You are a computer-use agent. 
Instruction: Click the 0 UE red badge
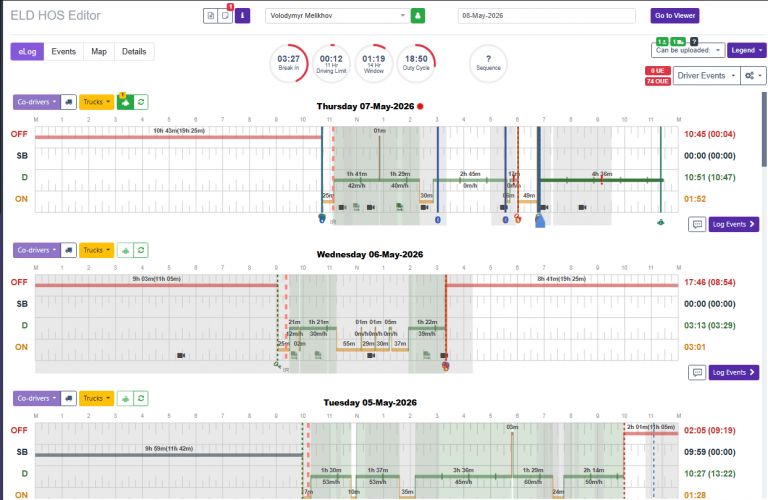pyautogui.click(x=657, y=71)
